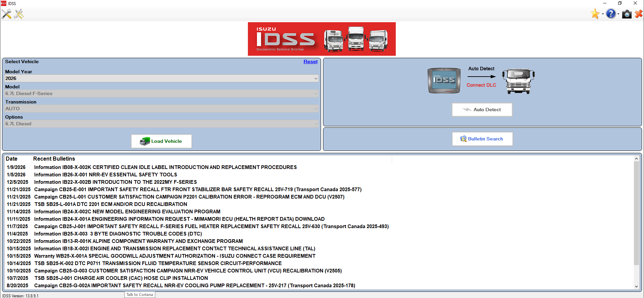Viewport: 644px width, 298px height.
Task: Open IB18-X-002I Technical Assistance Line bulletin
Action: (x=174, y=249)
